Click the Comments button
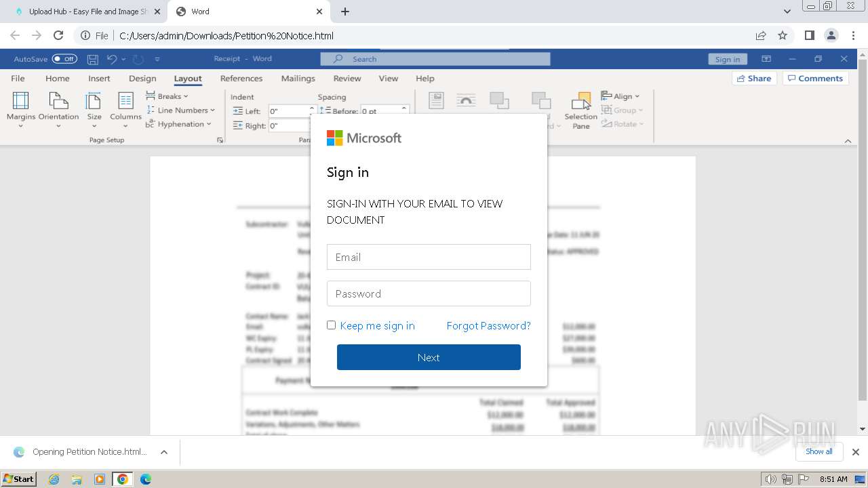The image size is (868, 488). (x=814, y=78)
